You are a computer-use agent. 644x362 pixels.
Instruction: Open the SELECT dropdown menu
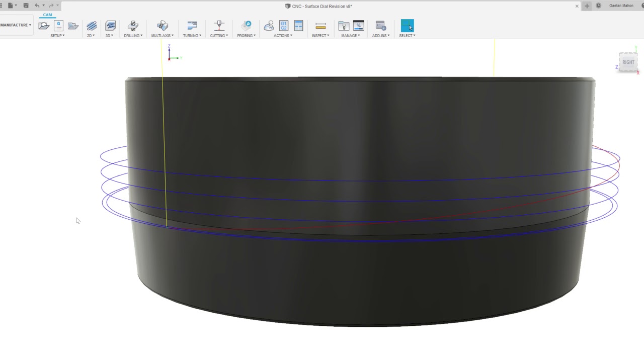point(407,36)
